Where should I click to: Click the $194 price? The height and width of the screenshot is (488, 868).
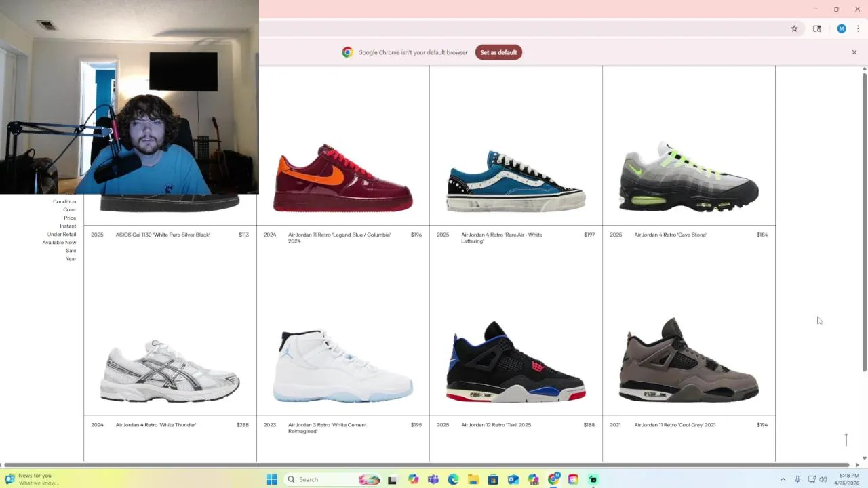762,425
